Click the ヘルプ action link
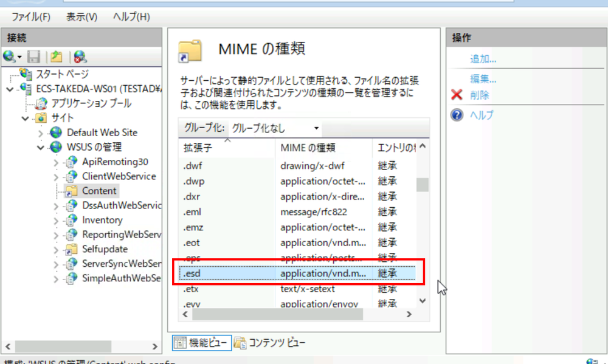This screenshot has height=364, width=608. 481,115
